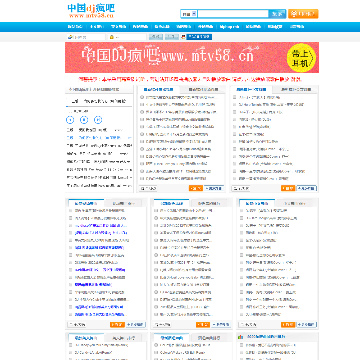The height and width of the screenshot is (360, 360).
Task: Click the yellow 带上耳机 badge on banner
Action: [x=302, y=57]
